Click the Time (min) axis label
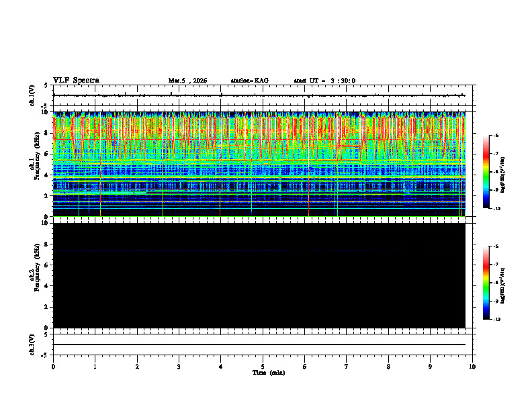The width and height of the screenshot is (532, 411). 269,373
